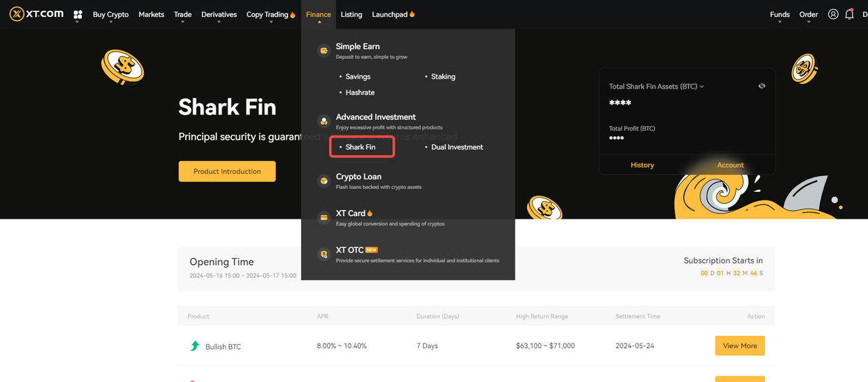Viewport: 868px width, 382px height.
Task: Click the Bullish BTC green arrow icon
Action: (195, 346)
